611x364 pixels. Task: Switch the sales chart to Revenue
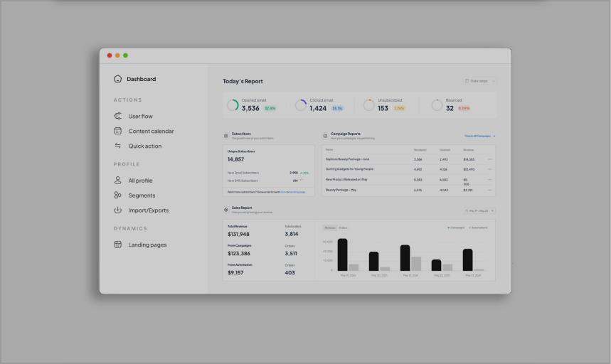[x=330, y=227]
